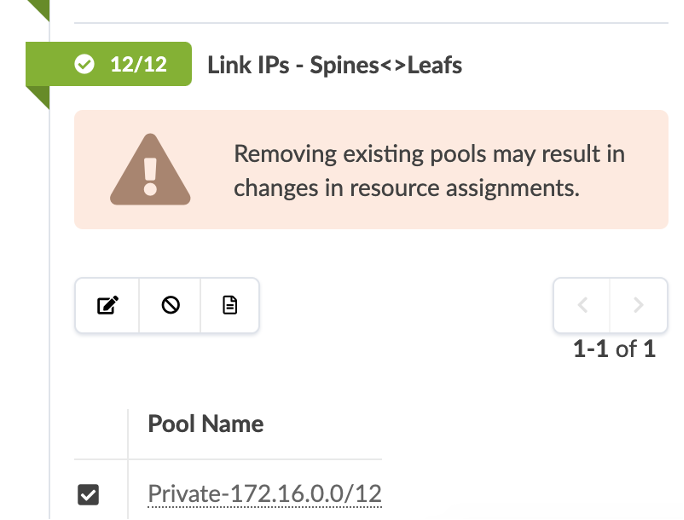The image size is (684, 520).
Task: Collapse the Link IPs - Spines<>Leafs section
Action: pyautogui.click(x=334, y=65)
